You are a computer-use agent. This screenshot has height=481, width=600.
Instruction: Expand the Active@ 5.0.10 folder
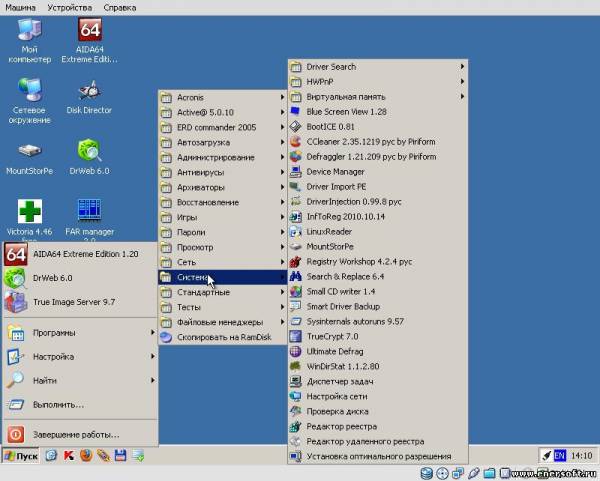(x=223, y=113)
